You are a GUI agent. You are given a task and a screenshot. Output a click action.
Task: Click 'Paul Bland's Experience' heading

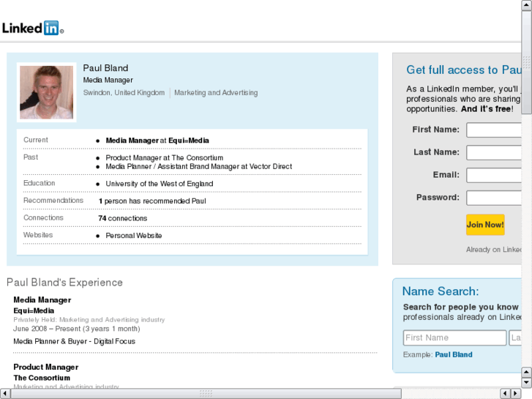click(x=65, y=282)
